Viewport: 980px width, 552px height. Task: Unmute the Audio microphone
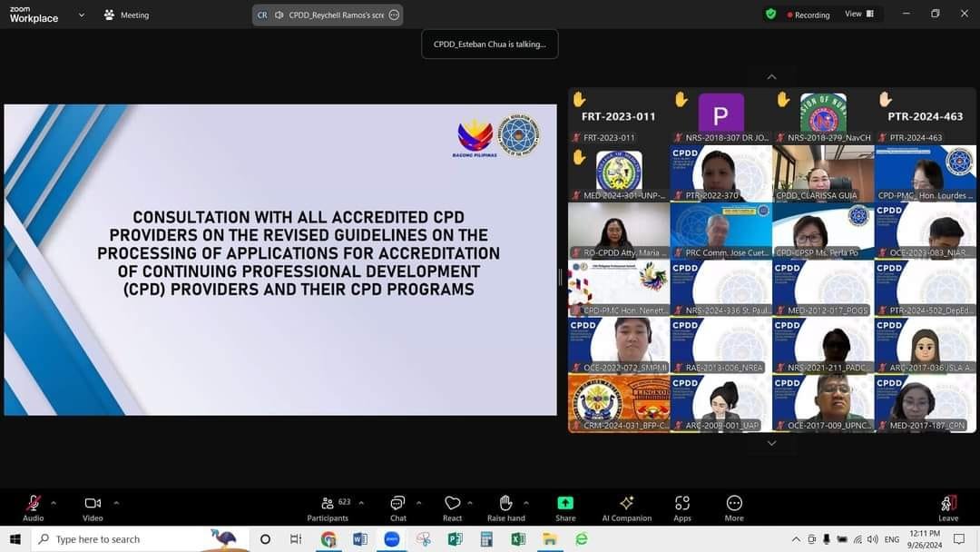coord(34,508)
